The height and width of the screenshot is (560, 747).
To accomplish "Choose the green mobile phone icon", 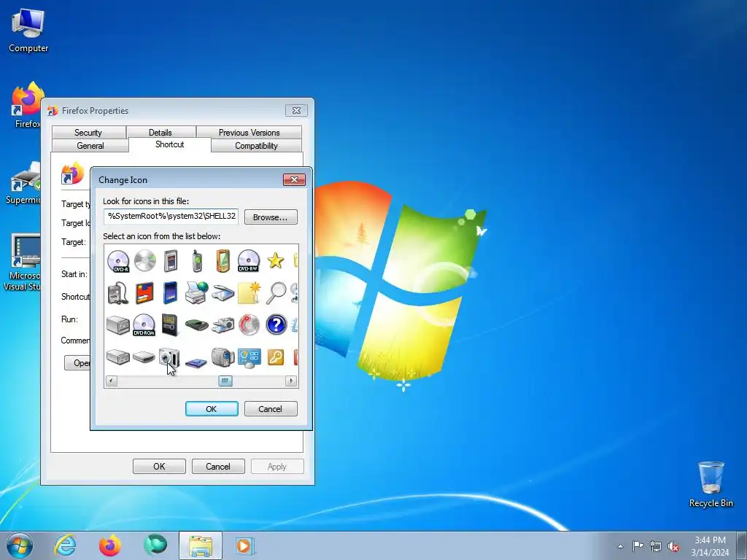I will (x=197, y=261).
